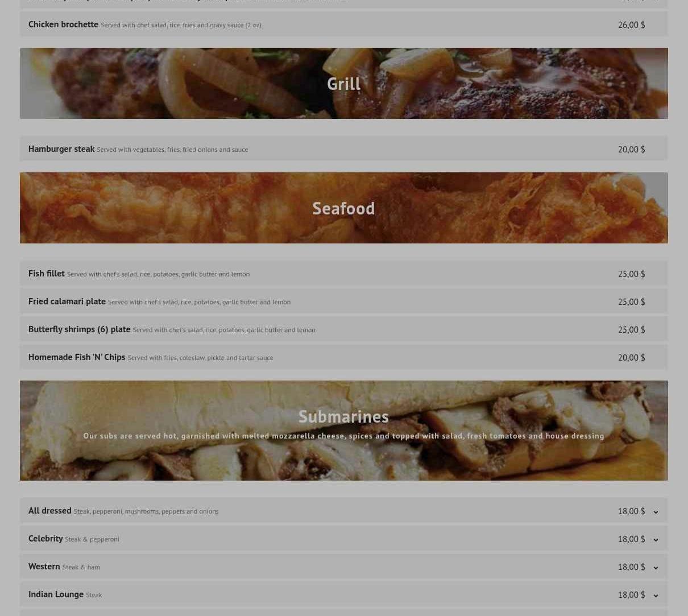Expand the All dressed sub price options
The height and width of the screenshot is (616, 688).
pyautogui.click(x=656, y=511)
